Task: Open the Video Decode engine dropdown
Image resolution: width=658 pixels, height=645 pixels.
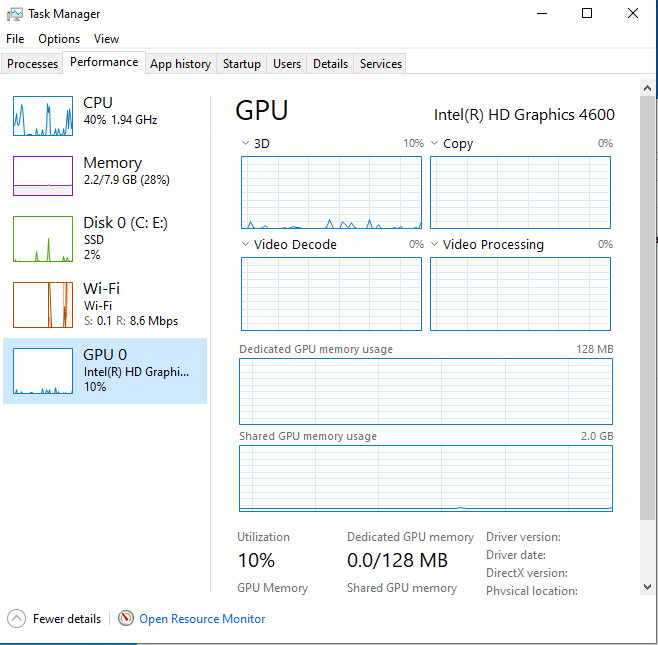Action: point(245,244)
